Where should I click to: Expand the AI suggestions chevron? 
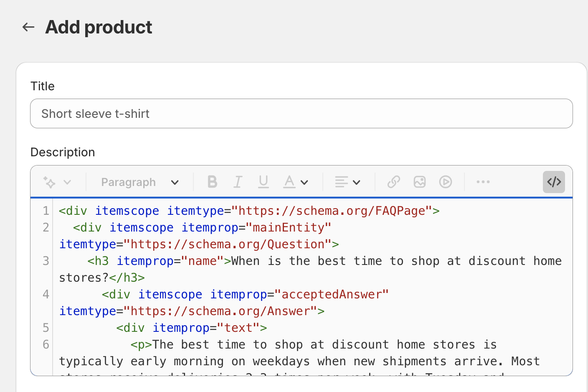pyautogui.click(x=67, y=182)
